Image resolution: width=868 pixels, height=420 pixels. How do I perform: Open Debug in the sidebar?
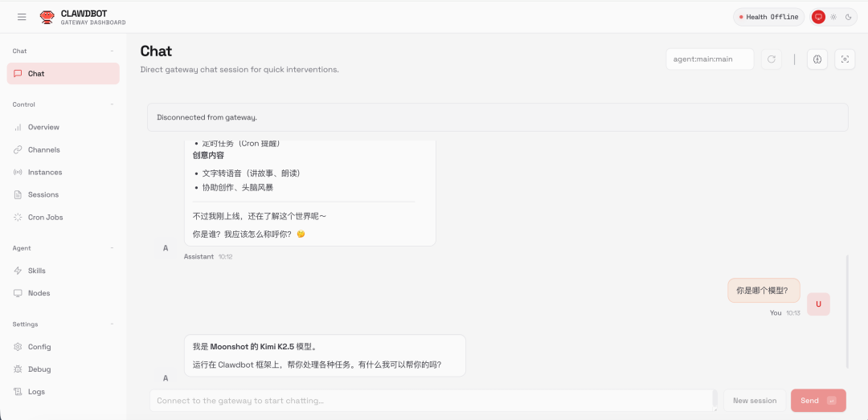click(x=63, y=369)
